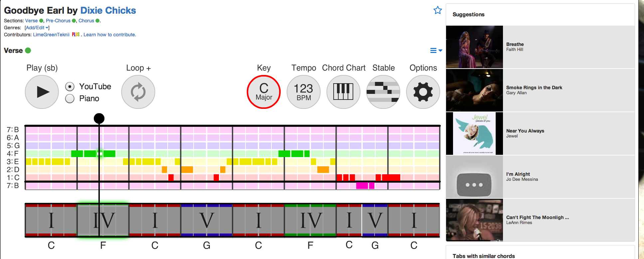Select the highlighted IV chord block

click(x=103, y=220)
